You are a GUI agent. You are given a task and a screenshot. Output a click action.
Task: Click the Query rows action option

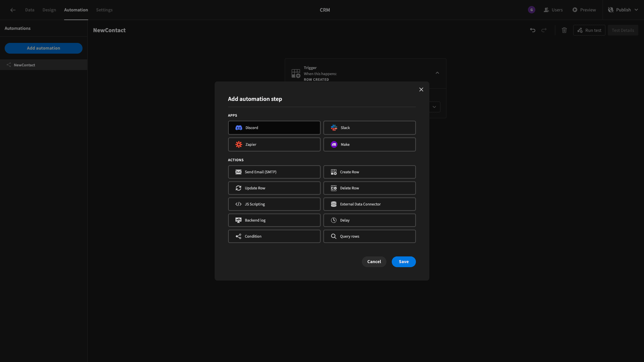[369, 236]
